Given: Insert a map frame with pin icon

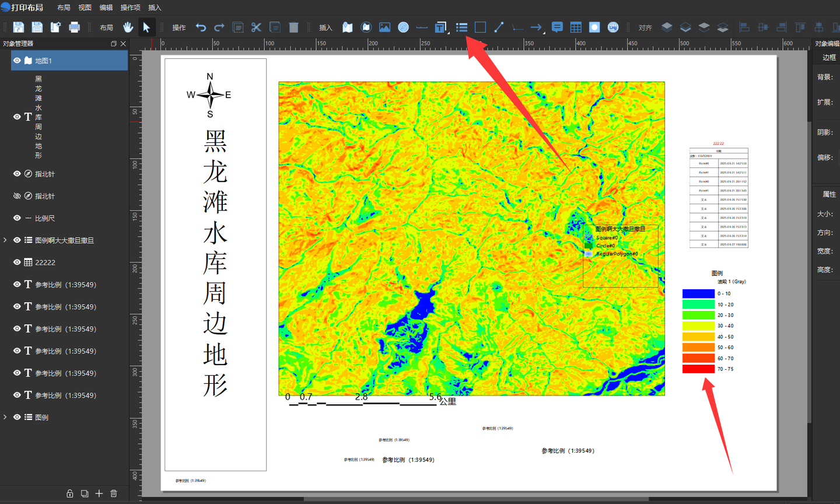Looking at the screenshot, I should pos(348,27).
